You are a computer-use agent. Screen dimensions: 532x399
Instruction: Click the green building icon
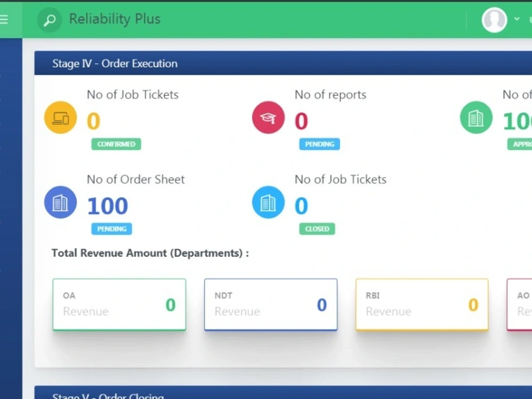476,118
